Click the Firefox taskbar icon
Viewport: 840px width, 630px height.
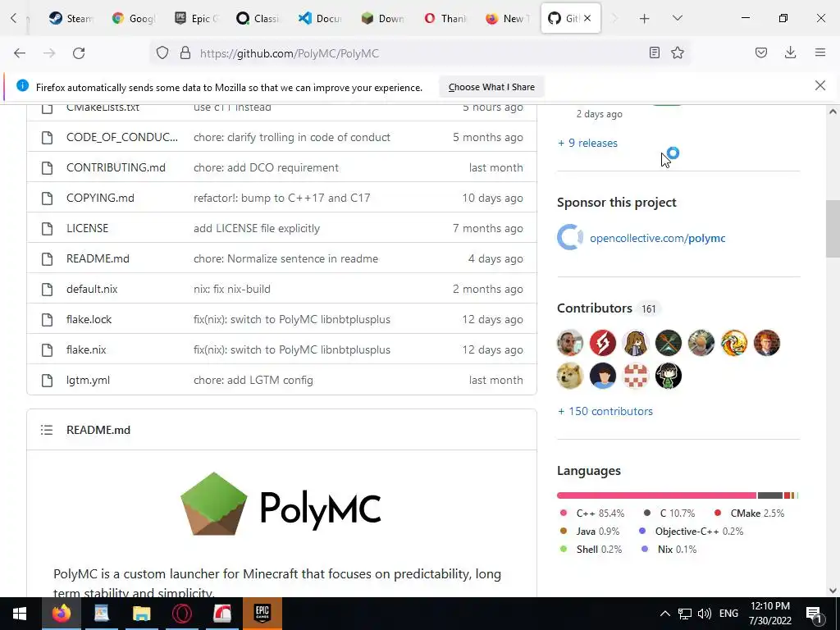coord(61,614)
